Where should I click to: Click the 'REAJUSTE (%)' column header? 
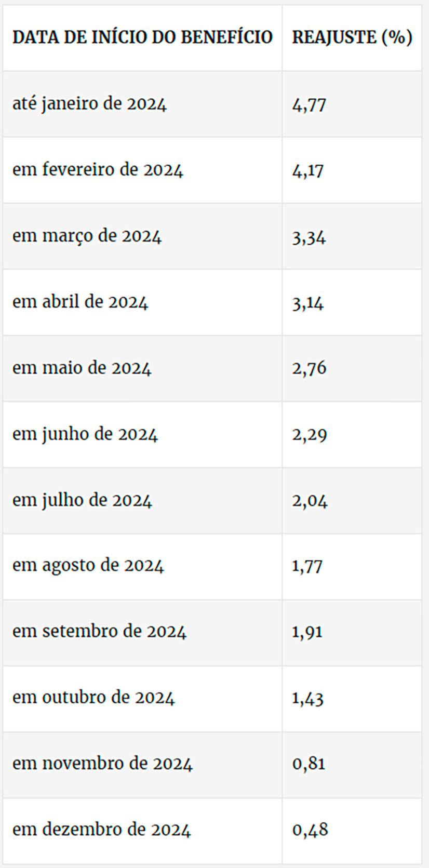(x=352, y=37)
